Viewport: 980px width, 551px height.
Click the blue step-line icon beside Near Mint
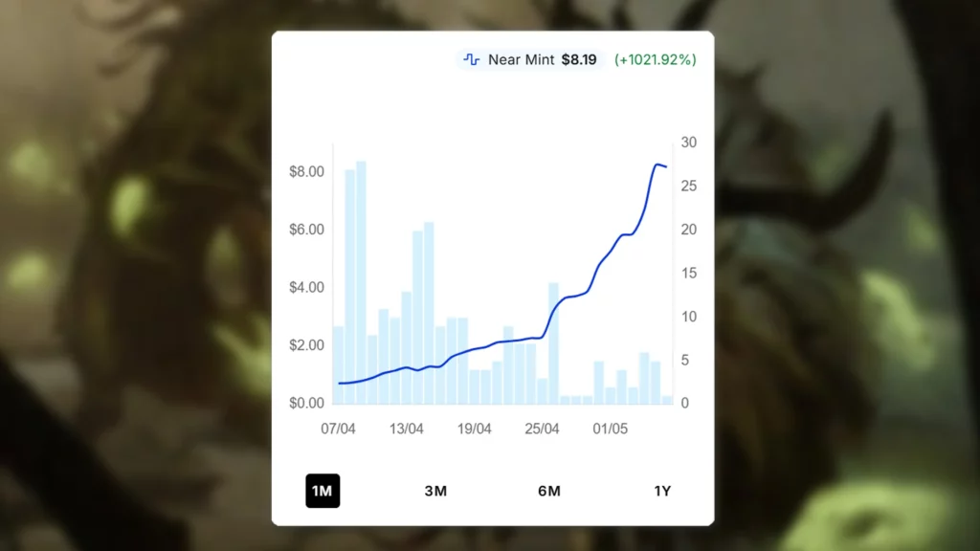471,59
